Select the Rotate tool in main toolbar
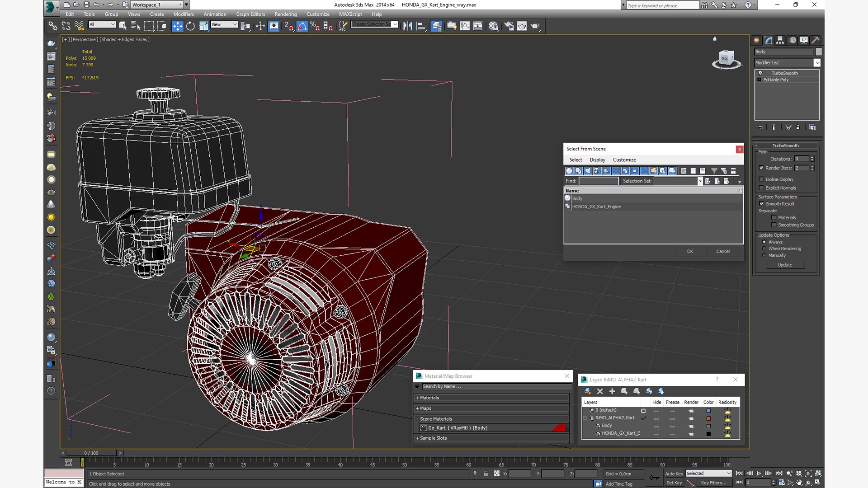This screenshot has height=488, width=868. (190, 26)
